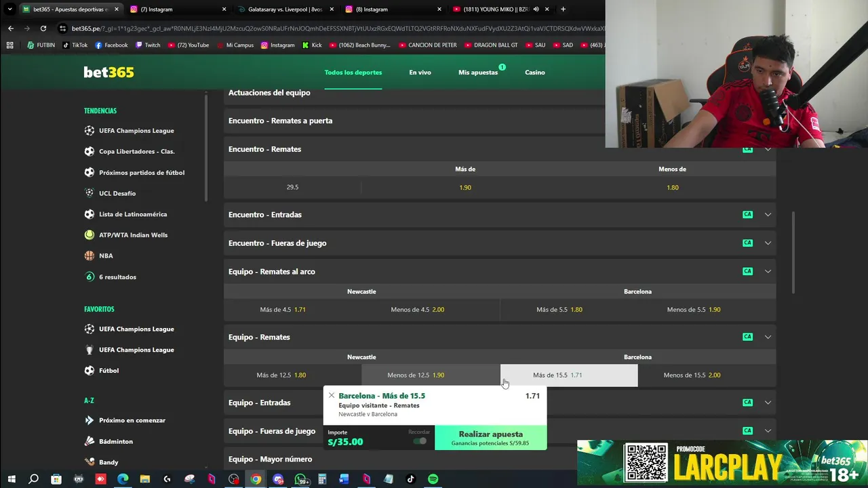Select Más de 29.5 odds 1.90
The width and height of the screenshot is (868, 488).
(465, 188)
